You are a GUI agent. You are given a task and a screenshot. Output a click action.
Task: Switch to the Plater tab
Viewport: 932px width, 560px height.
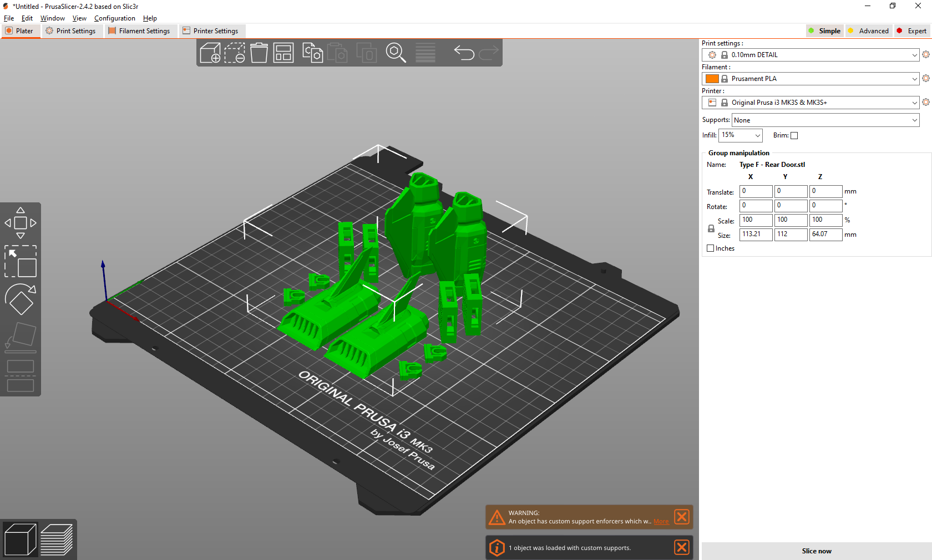coord(20,31)
